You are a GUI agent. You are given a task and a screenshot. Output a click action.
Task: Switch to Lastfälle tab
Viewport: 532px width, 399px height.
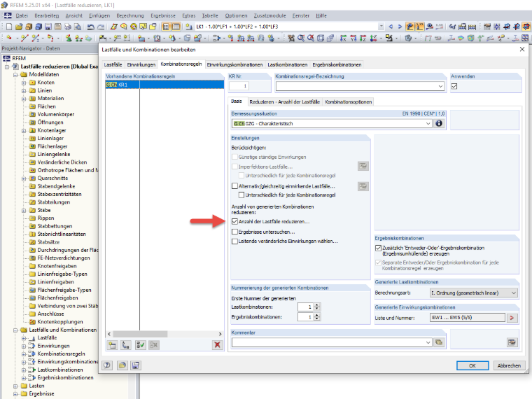point(113,64)
